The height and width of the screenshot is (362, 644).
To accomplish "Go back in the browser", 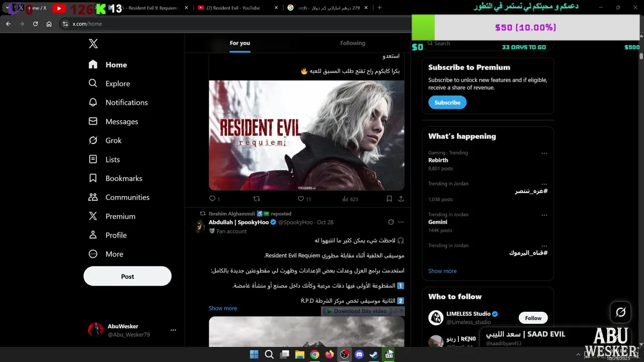I will pyautogui.click(x=8, y=24).
